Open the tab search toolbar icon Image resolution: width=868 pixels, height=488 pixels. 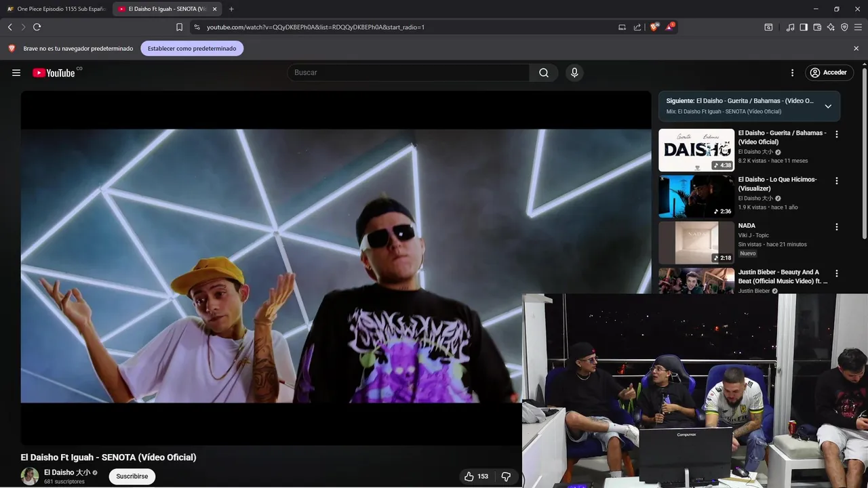pyautogui.click(x=768, y=27)
